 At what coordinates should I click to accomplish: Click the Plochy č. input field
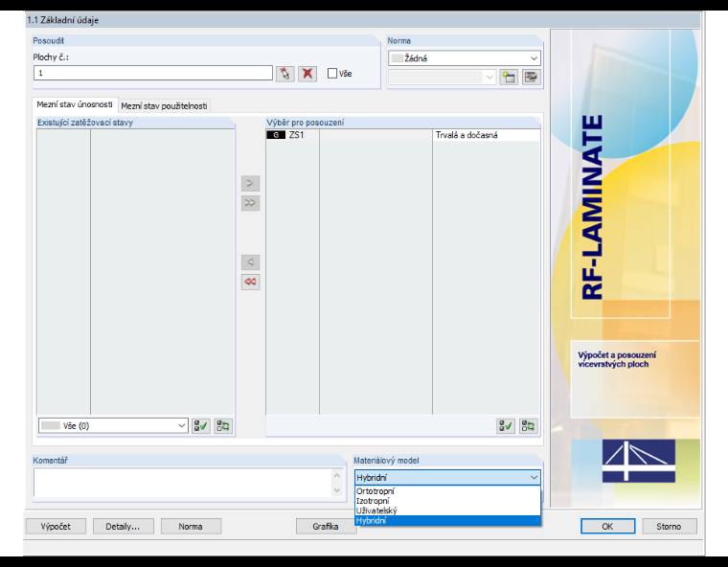tap(153, 73)
